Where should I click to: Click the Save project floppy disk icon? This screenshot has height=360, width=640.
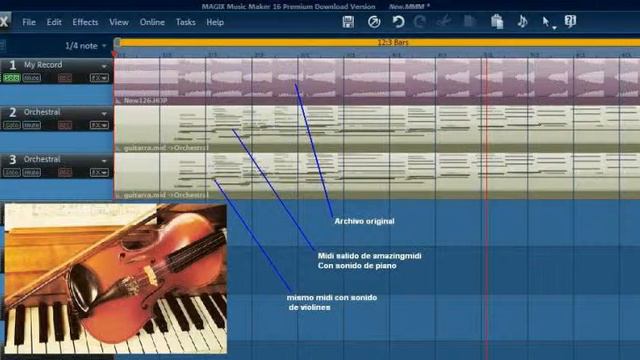pyautogui.click(x=348, y=22)
